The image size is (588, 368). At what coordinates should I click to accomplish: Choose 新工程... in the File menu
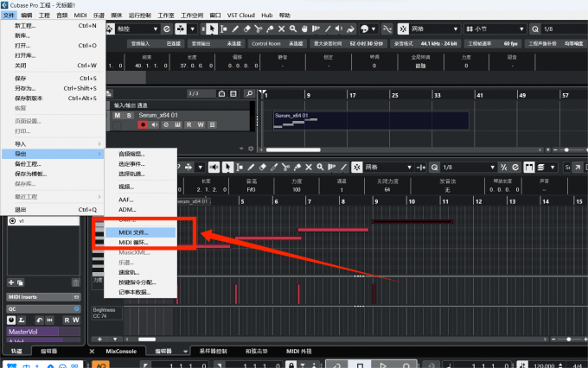pyautogui.click(x=55, y=25)
